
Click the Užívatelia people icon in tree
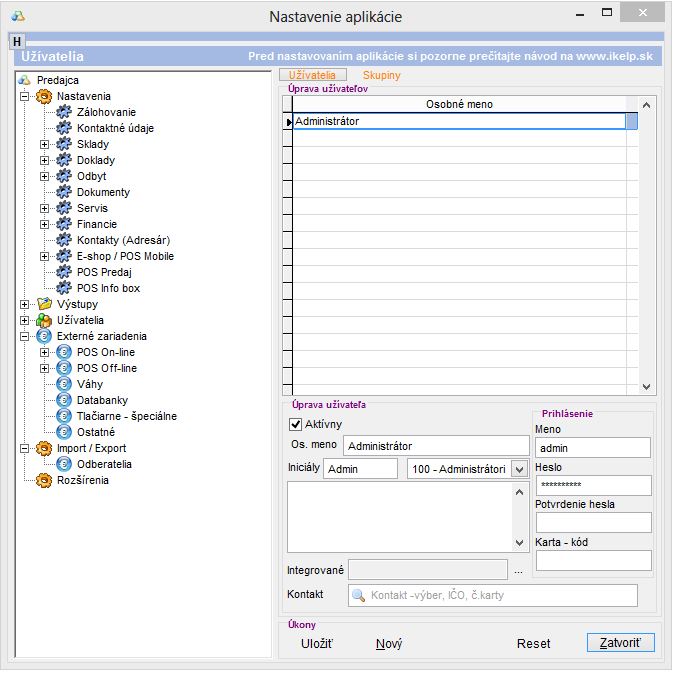tap(44, 320)
